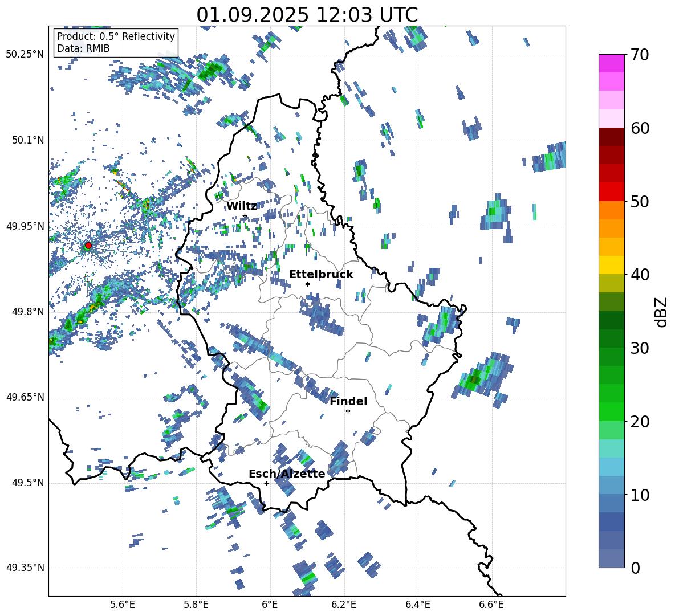Click the 'Data: RMIB' legend text
Viewport: 675px width, 616px height.
[x=83, y=48]
